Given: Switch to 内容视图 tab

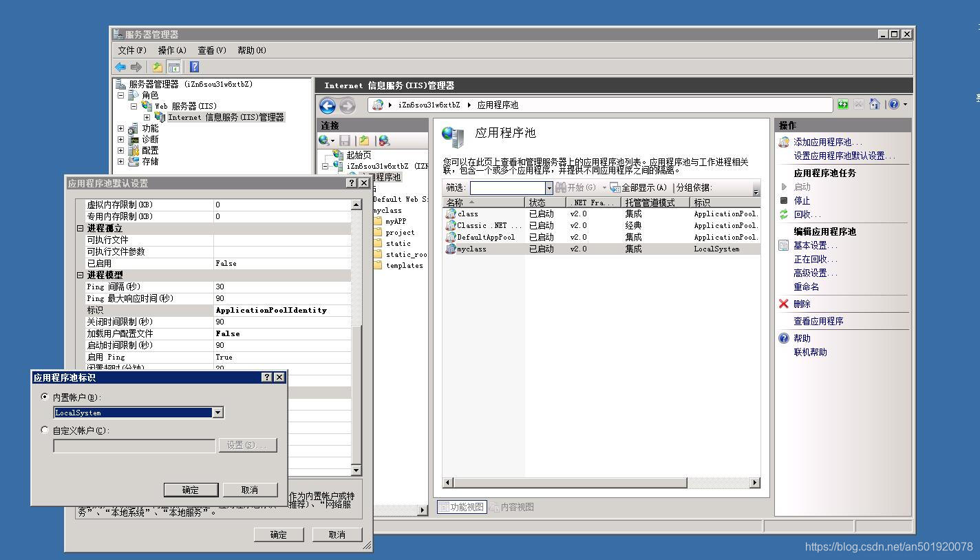Looking at the screenshot, I should 512,507.
